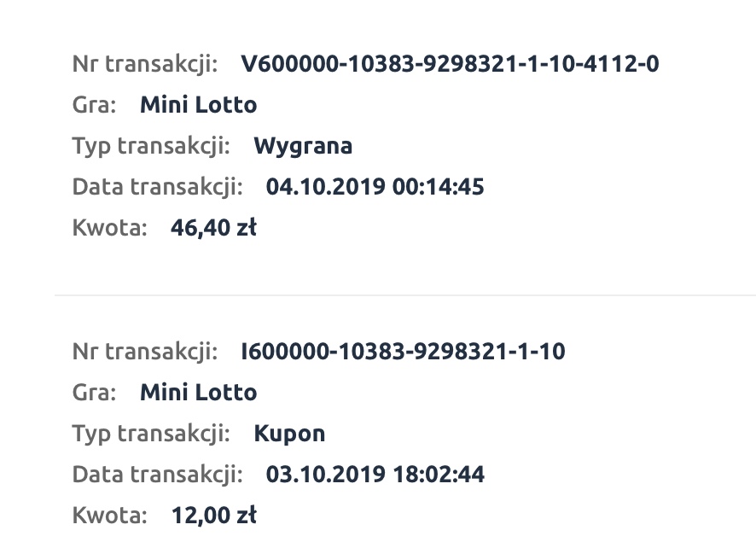Click the 12,00 zł amount

[x=214, y=515]
